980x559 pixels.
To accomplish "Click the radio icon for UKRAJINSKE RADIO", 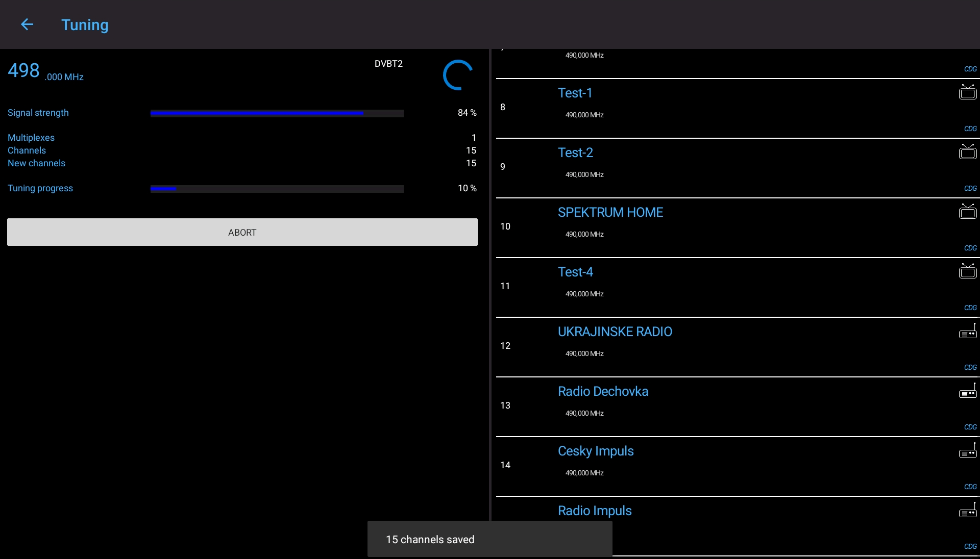I will point(967,332).
